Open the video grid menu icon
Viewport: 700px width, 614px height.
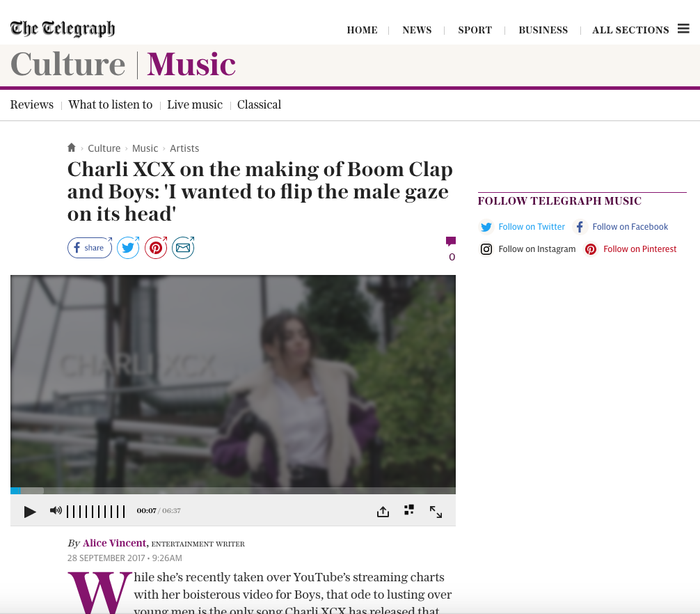tap(409, 510)
